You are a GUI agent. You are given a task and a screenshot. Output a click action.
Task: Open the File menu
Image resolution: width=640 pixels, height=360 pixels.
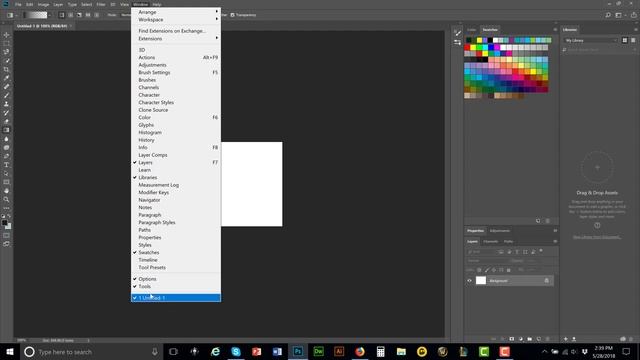[x=18, y=4]
